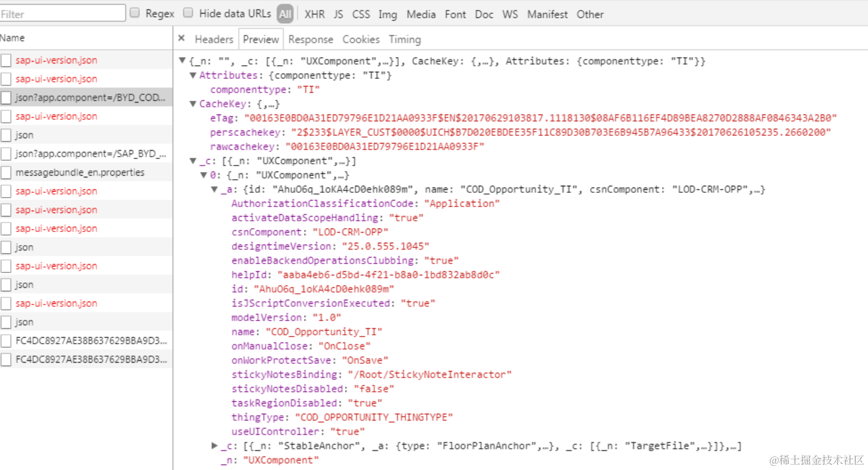Click the AuthorizationClassificationCode property
The image size is (868, 470).
(x=366, y=203)
